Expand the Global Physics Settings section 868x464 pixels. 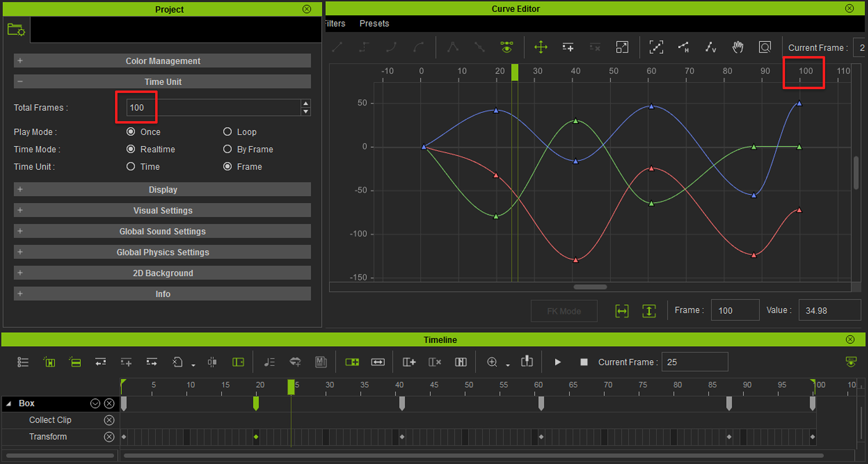click(x=162, y=252)
